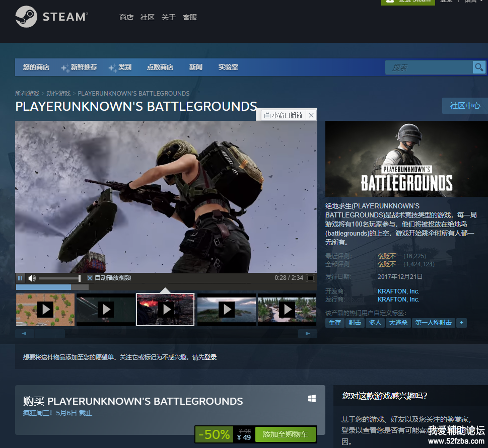The width and height of the screenshot is (488, 448).
Task: Play the selected volcano video thumbnail
Action: coord(165,310)
